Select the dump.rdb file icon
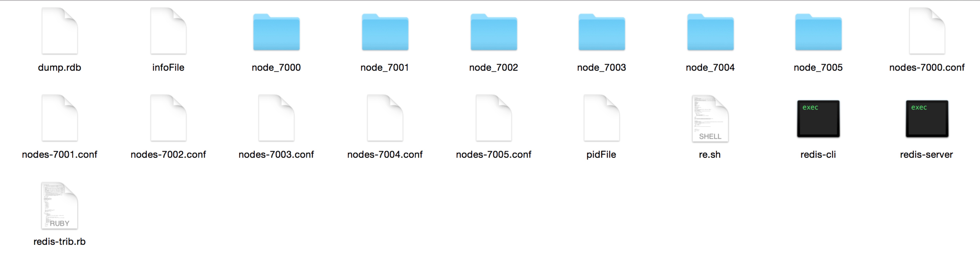 60,31
